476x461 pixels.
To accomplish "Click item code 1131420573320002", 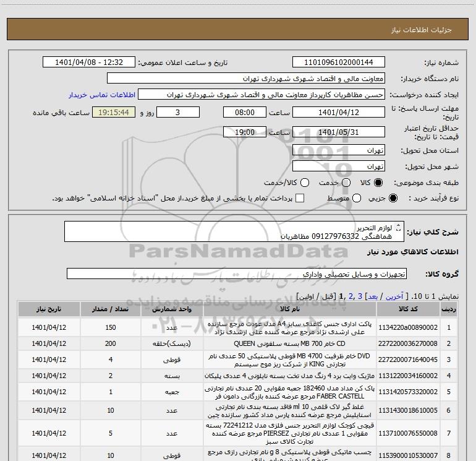I will coord(408,392).
